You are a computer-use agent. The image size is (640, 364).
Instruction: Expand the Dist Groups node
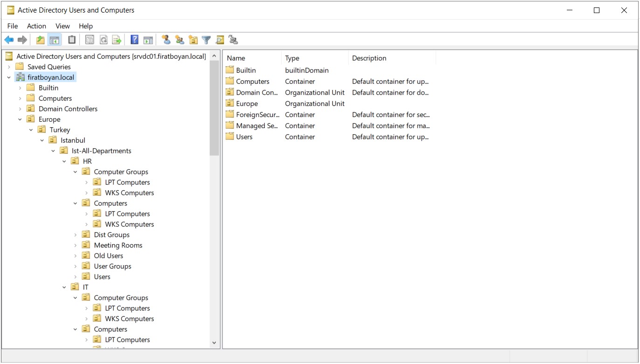(76, 235)
